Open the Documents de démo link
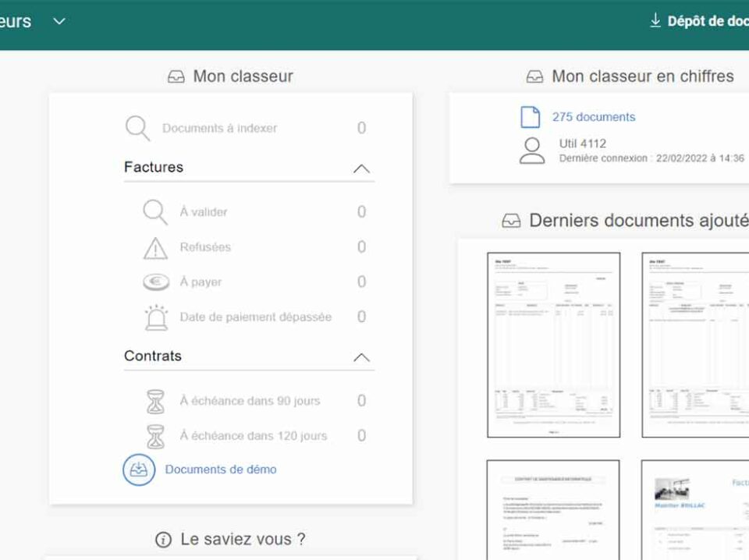 pyautogui.click(x=220, y=470)
